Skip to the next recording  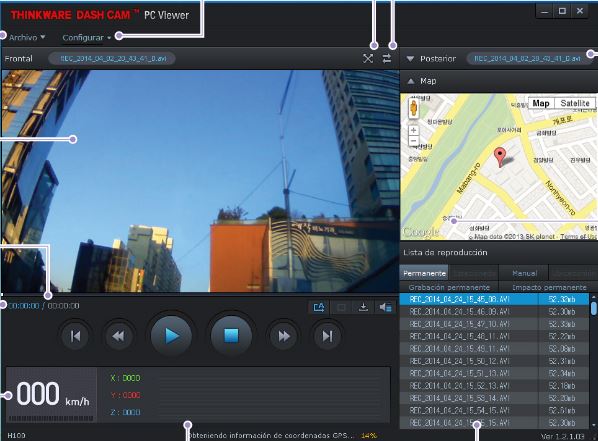tap(327, 336)
